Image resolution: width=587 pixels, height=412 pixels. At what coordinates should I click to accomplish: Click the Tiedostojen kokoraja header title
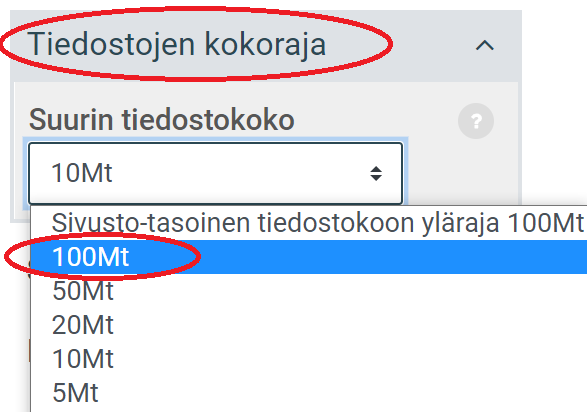177,45
